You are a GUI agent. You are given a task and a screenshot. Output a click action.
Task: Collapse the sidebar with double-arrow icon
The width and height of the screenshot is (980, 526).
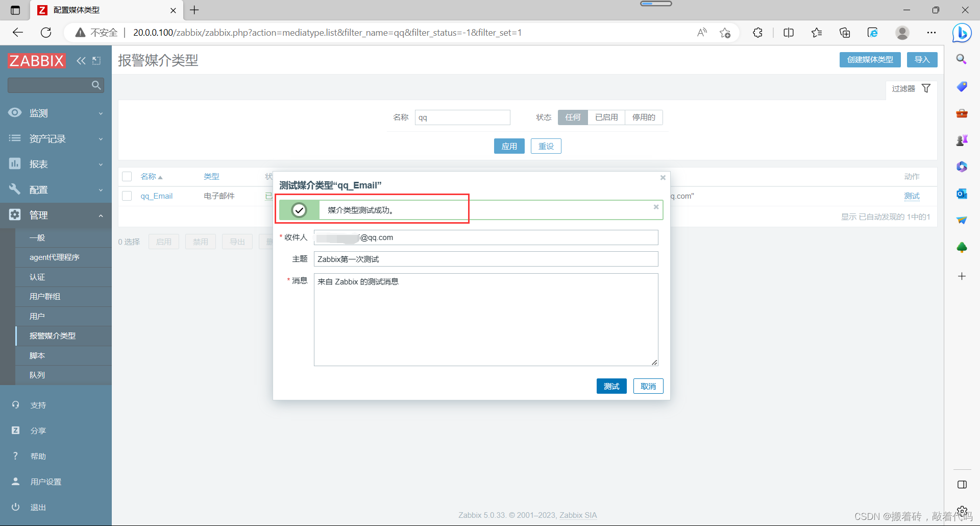[x=81, y=61]
